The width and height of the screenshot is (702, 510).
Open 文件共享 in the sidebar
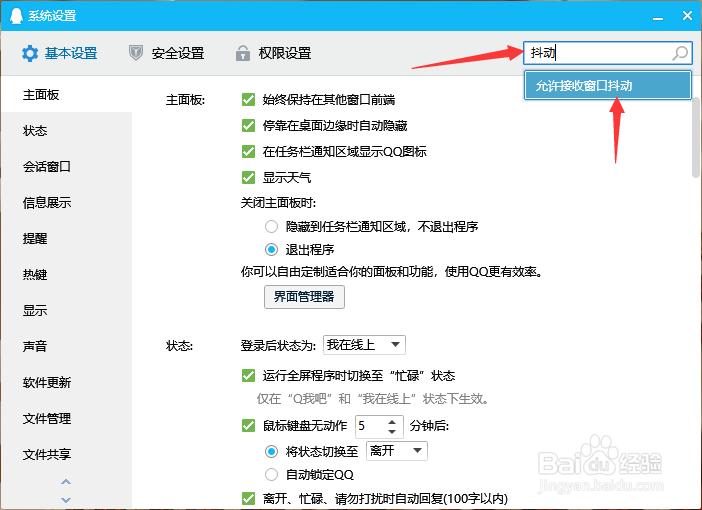pos(66,454)
